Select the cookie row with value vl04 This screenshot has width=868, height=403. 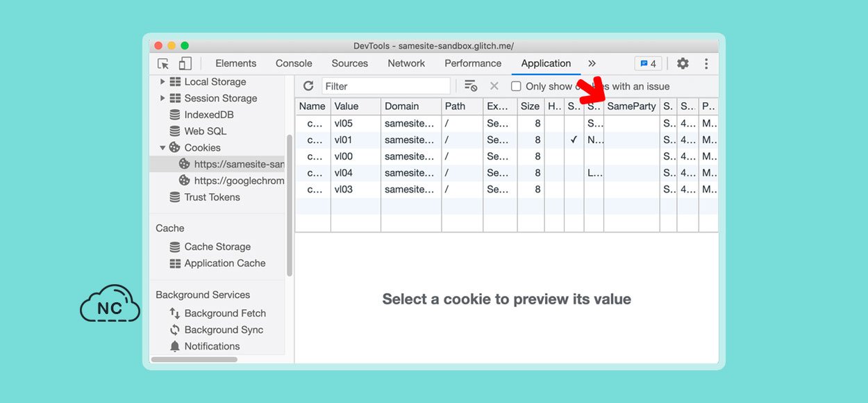507,173
